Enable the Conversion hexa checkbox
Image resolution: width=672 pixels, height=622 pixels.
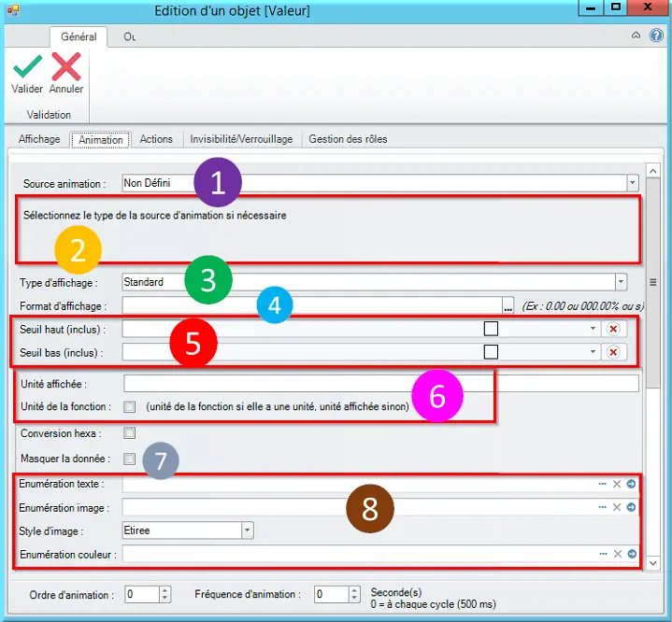tap(129, 433)
